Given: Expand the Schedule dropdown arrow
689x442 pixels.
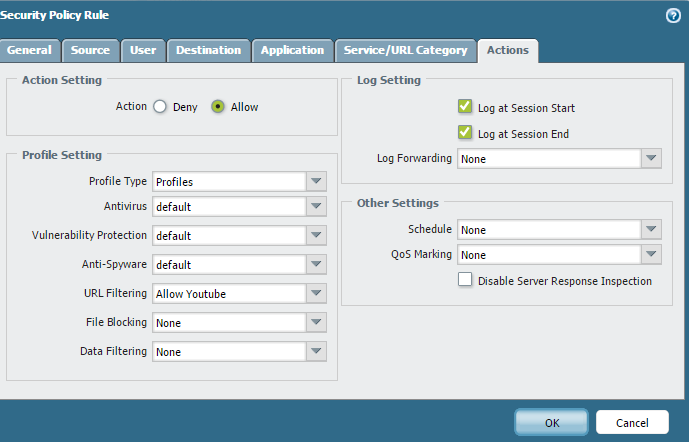Looking at the screenshot, I should [x=651, y=230].
